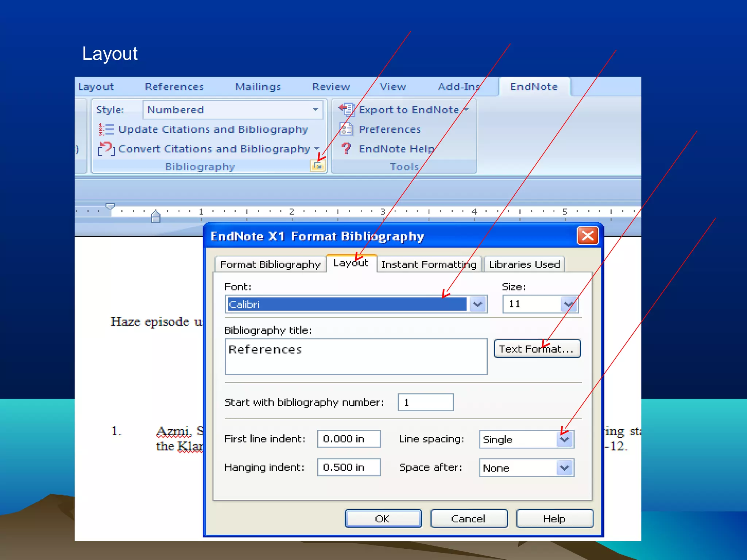This screenshot has height=560, width=747.
Task: Click Convert Citations and Bibliography icon
Action: 106,149
